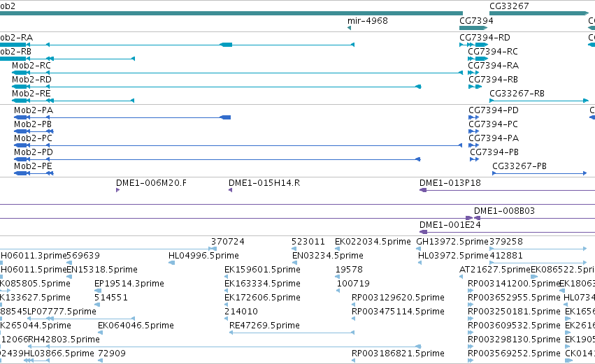Select protein Mob2-PD

[34, 152]
